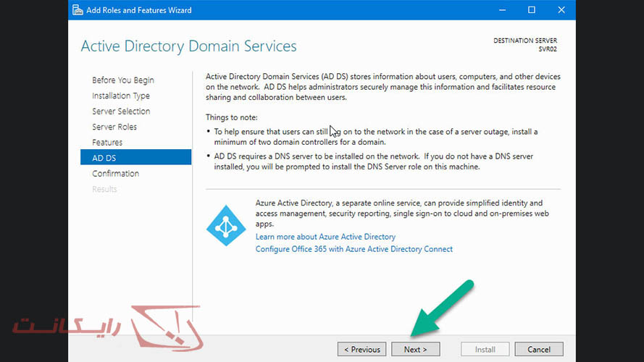Click the greyed-out Install button

(485, 350)
